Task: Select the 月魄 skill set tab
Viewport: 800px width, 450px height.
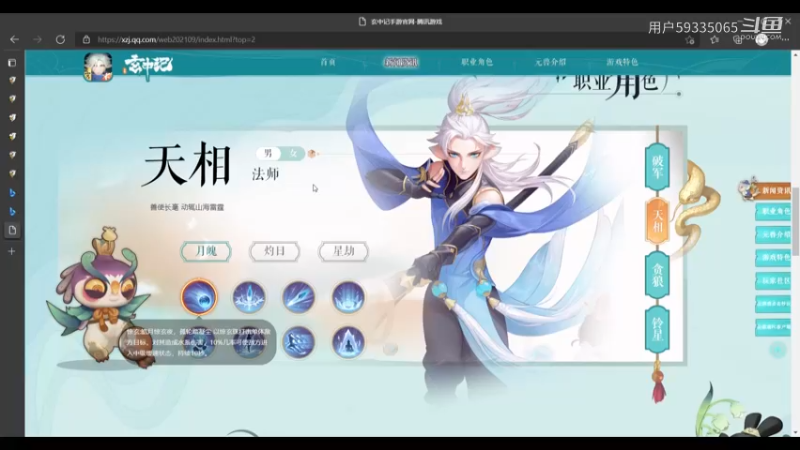Action: click(206, 251)
